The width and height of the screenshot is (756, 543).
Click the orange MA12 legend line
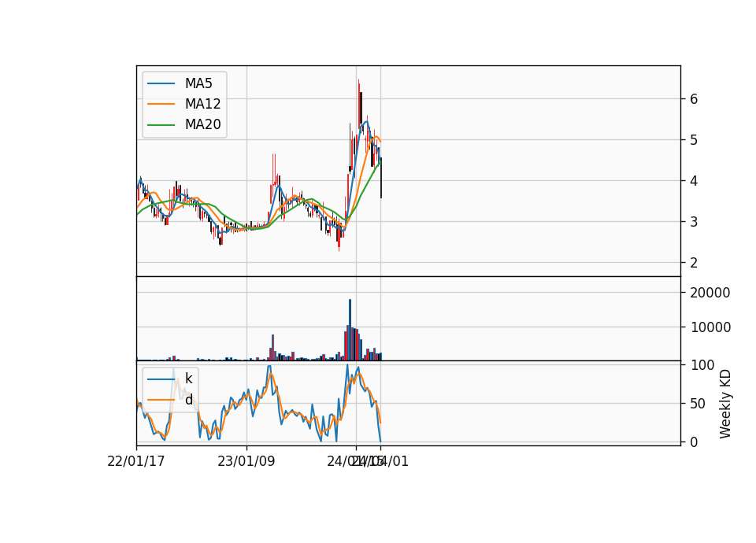161,104
